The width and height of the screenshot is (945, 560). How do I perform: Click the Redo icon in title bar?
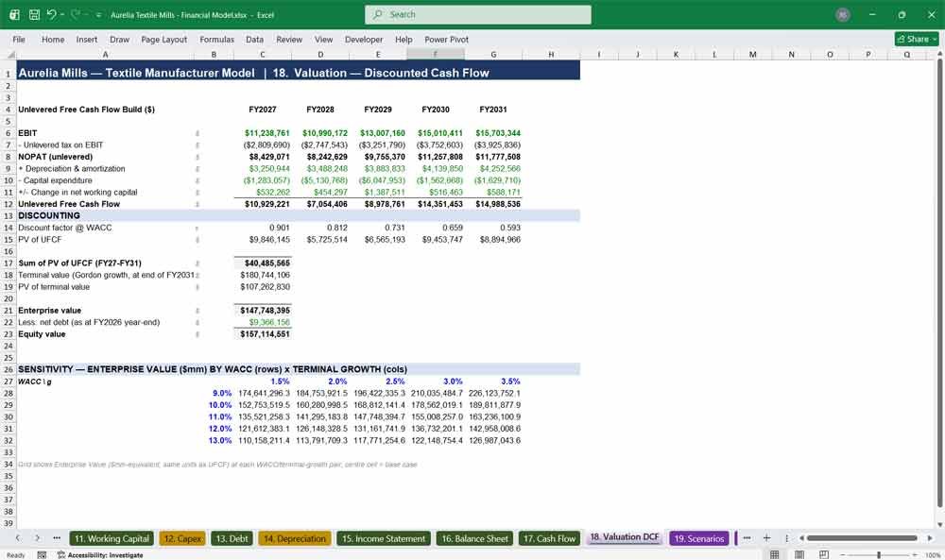coord(76,14)
